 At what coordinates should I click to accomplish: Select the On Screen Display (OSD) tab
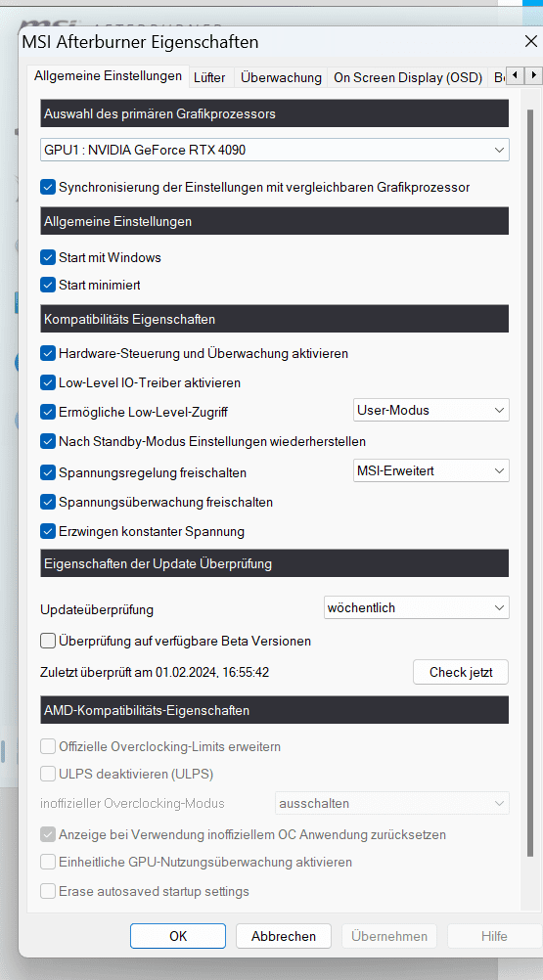408,77
